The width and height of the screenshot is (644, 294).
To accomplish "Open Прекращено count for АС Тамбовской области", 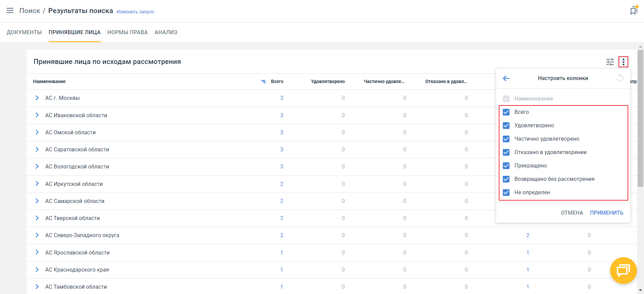I will click(x=528, y=287).
